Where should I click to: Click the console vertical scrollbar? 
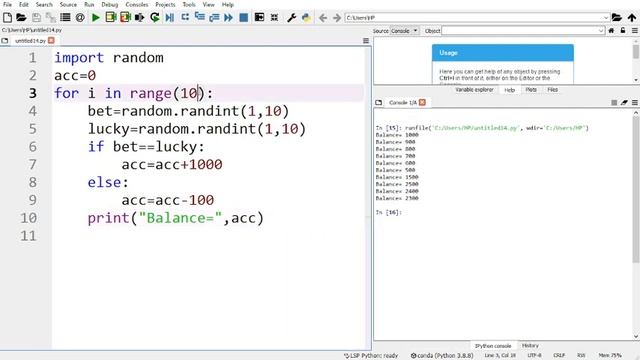636,224
